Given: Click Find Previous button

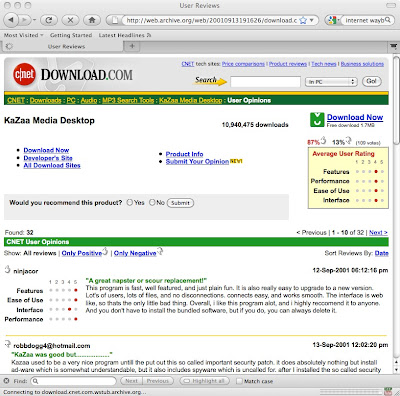Looking at the screenshot, I should pos(158,381).
